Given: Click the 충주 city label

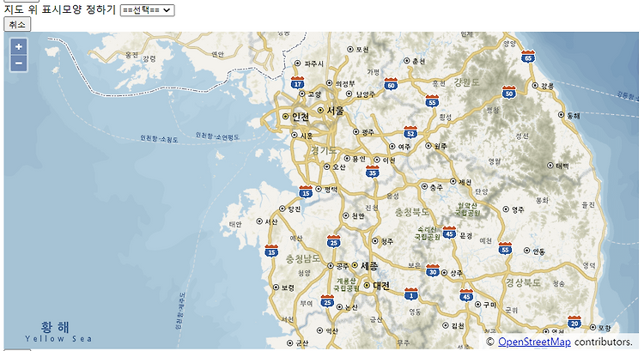Looking at the screenshot, I should [436, 187].
